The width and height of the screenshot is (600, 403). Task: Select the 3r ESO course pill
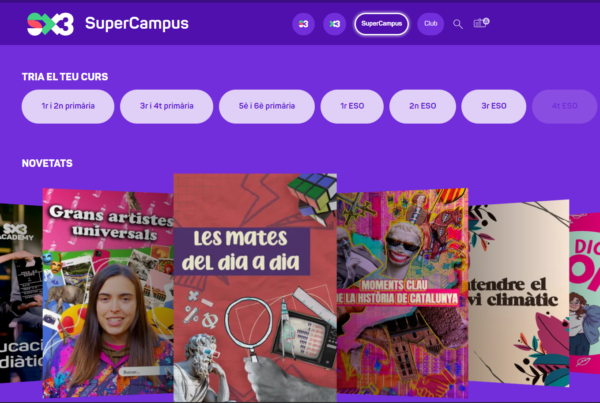(494, 106)
